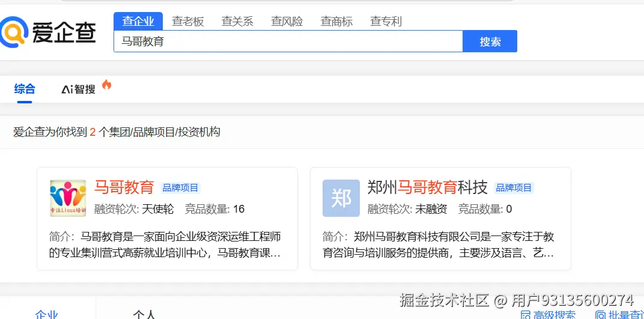Select the 企业 tab at bottom
The image size is (644, 319).
[46, 314]
